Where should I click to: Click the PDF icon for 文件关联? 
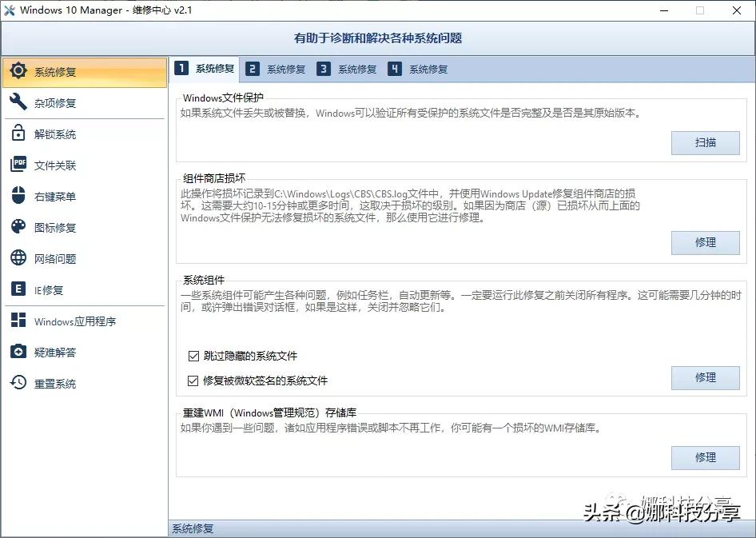pos(18,165)
